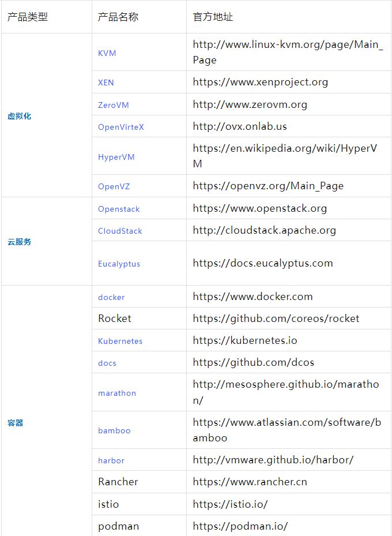Open the bamboo link

[x=114, y=431]
